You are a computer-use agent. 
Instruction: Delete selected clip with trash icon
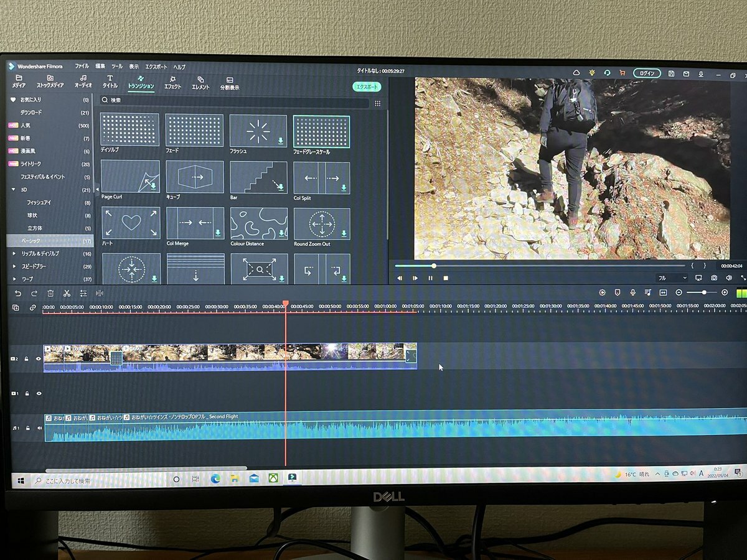click(50, 293)
